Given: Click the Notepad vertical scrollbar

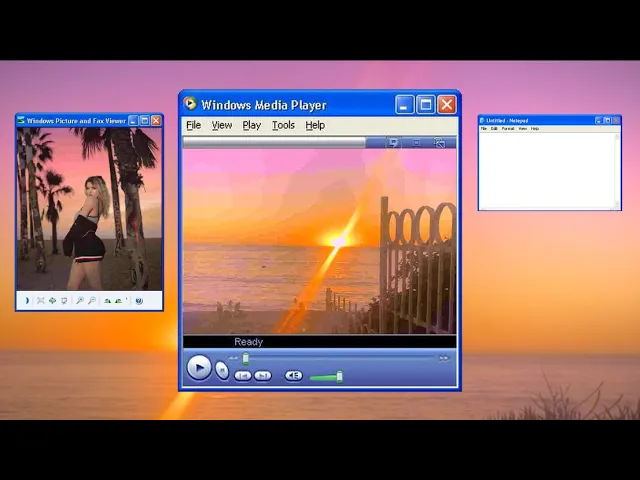Looking at the screenshot, I should pyautogui.click(x=617, y=171).
